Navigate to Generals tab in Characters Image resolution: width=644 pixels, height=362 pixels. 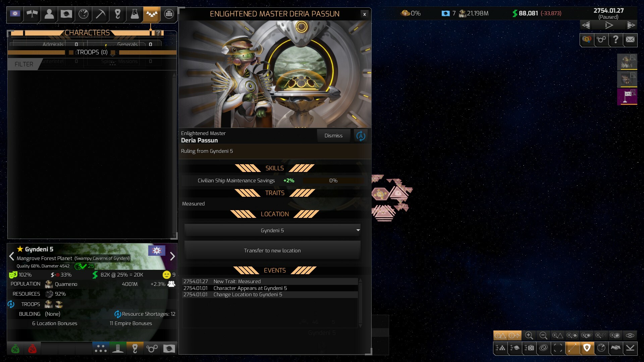[x=128, y=44]
